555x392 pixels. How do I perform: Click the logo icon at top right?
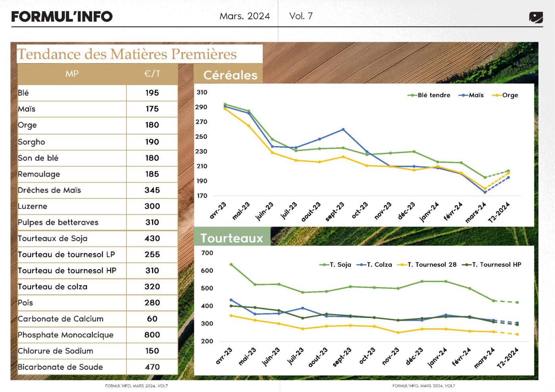pos(536,17)
